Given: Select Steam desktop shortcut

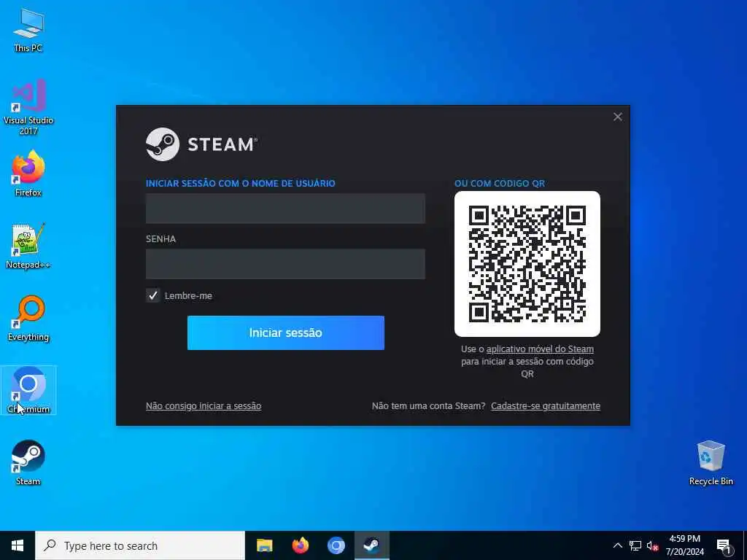Looking at the screenshot, I should click(28, 462).
